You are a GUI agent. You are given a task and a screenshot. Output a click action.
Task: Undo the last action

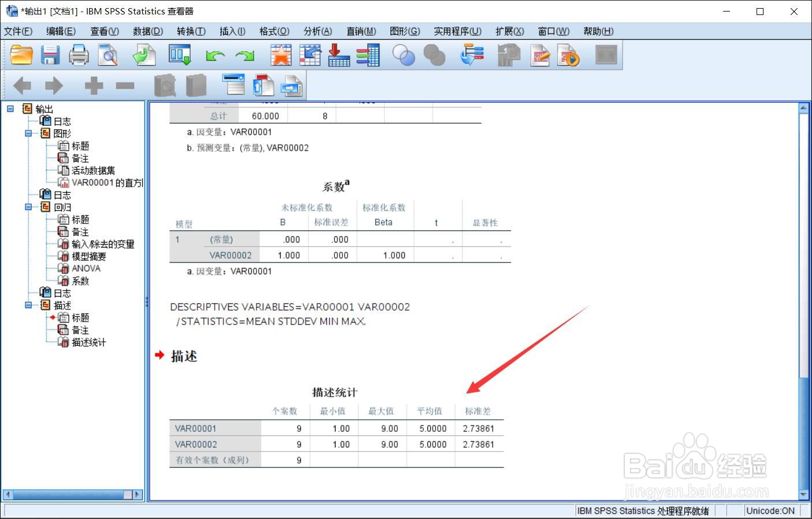[x=215, y=56]
